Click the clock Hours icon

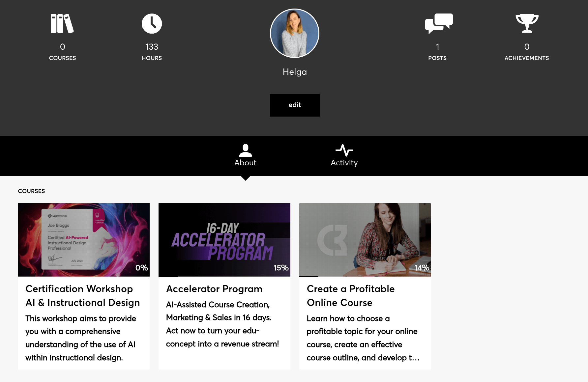tap(152, 23)
